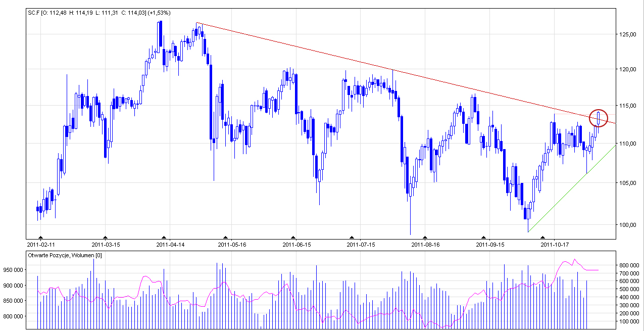The image size is (644, 331).
Task: Select the green ascending support trendline
Action: click(557, 203)
